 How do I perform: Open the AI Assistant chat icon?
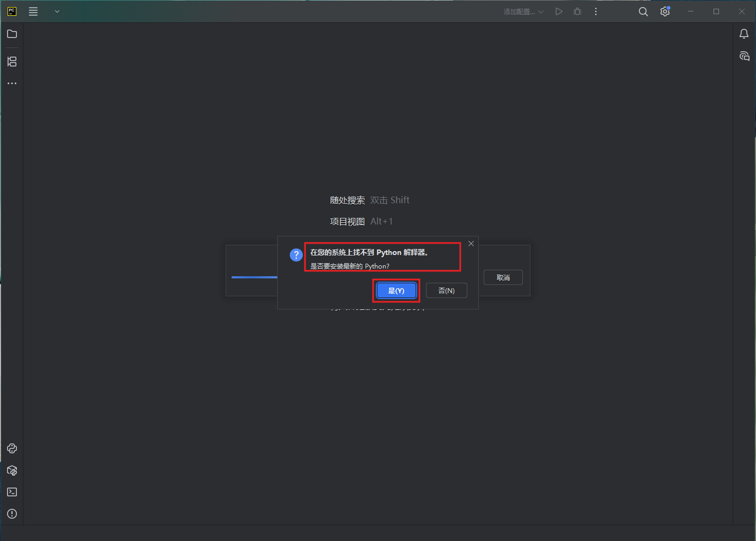pyautogui.click(x=744, y=56)
